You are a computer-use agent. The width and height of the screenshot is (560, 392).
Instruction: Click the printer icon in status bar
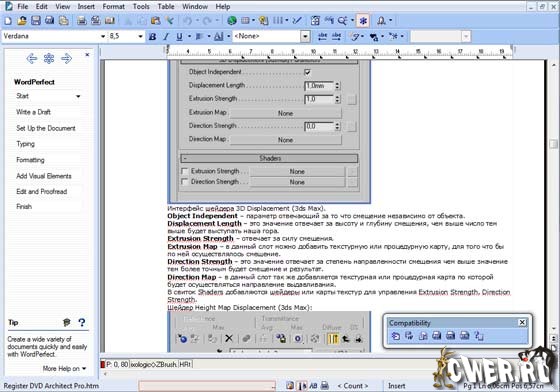tap(325, 386)
